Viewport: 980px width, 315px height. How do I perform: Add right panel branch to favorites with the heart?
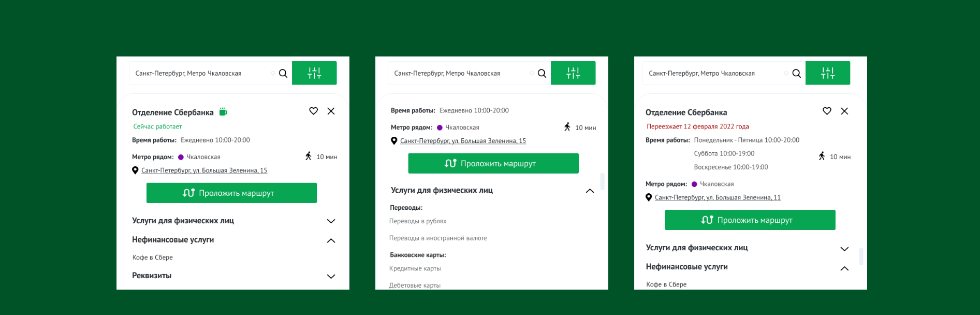click(x=827, y=111)
